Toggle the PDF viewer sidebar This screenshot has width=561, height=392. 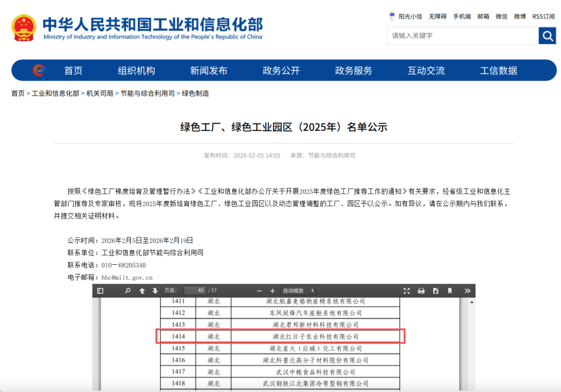coord(100,291)
